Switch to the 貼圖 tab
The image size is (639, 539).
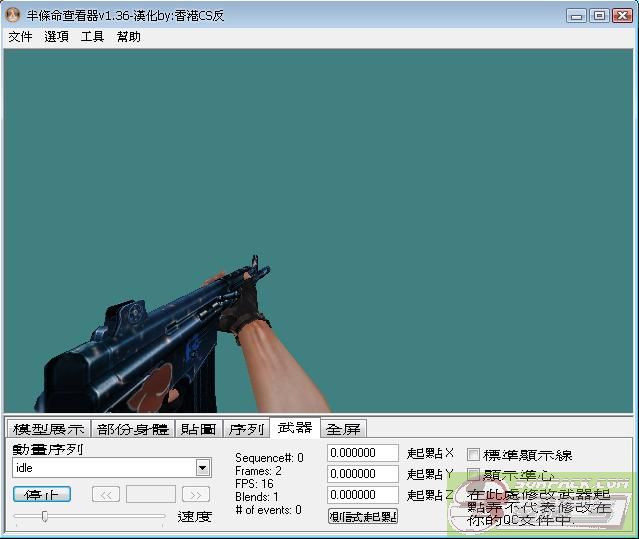click(198, 429)
